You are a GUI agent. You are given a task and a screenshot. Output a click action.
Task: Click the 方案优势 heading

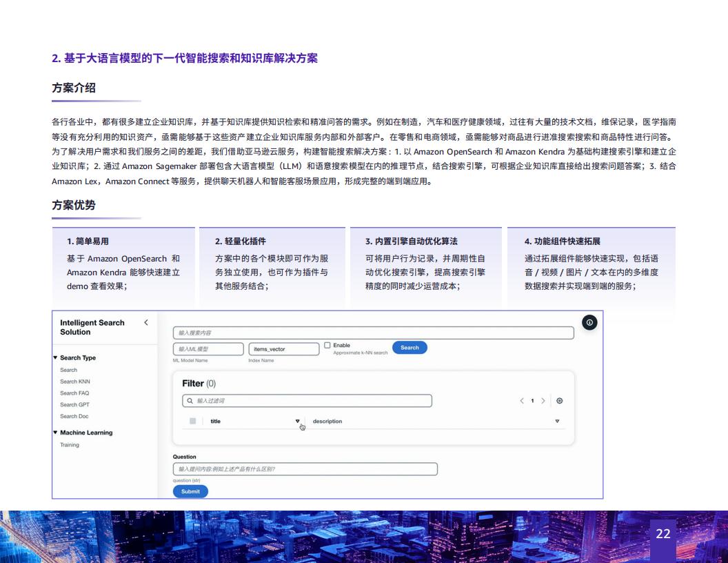[74, 205]
